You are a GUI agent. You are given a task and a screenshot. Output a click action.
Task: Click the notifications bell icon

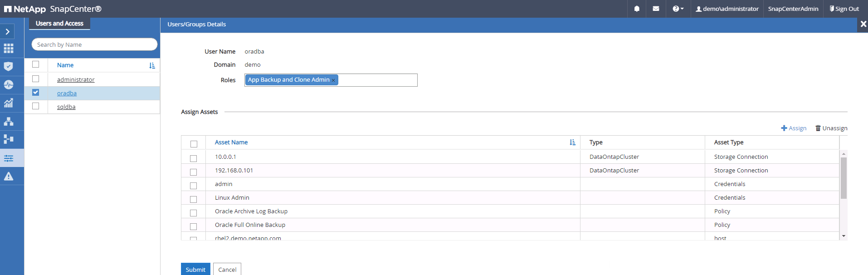point(637,9)
